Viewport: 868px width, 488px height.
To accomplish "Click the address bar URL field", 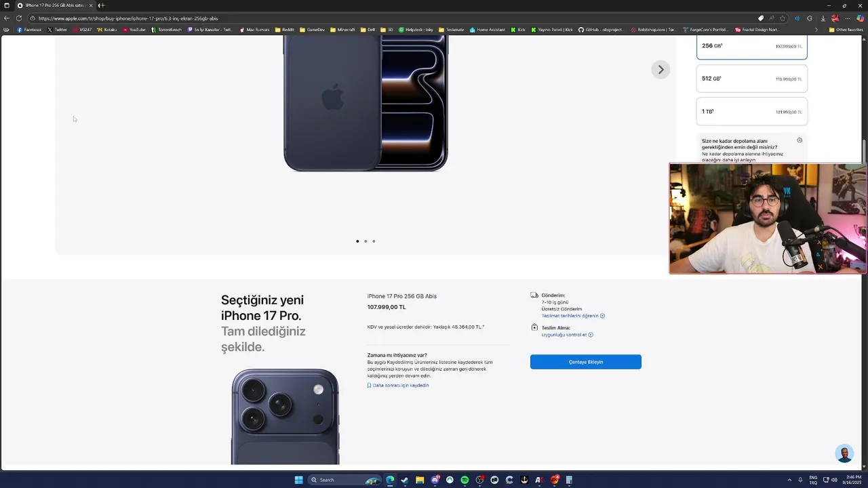I will (393, 18).
